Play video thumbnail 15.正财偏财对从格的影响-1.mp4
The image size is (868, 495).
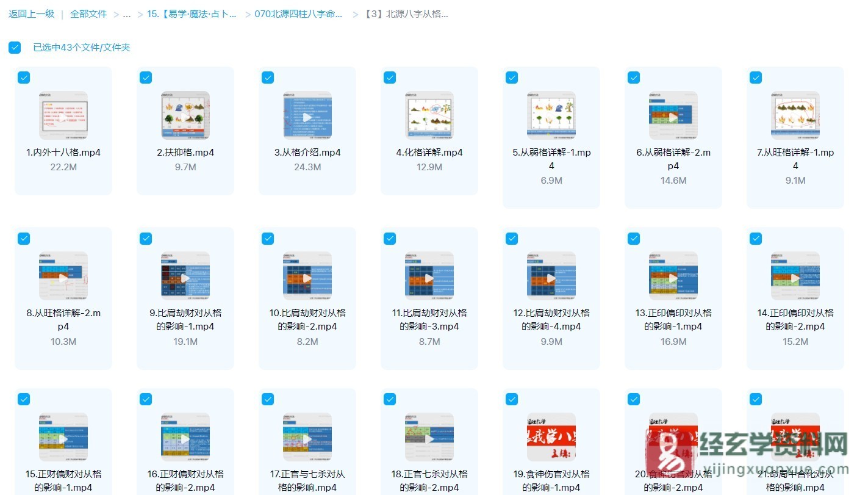coord(63,437)
